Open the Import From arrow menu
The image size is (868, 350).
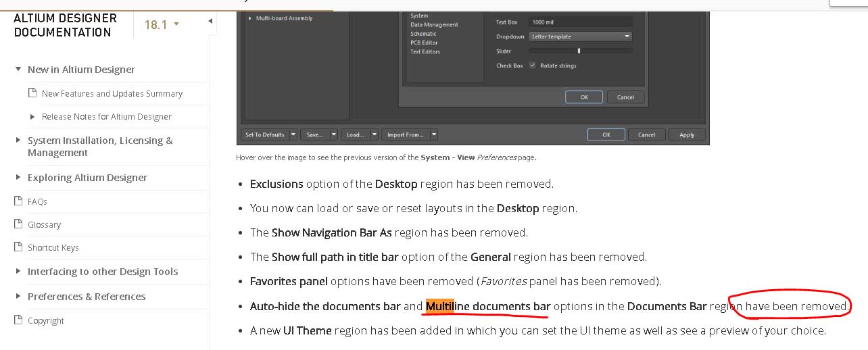pyautogui.click(x=434, y=134)
